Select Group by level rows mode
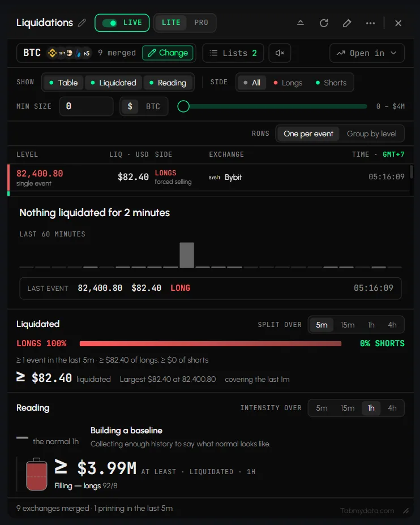Screen dimensions: 420x525 click(x=371, y=134)
